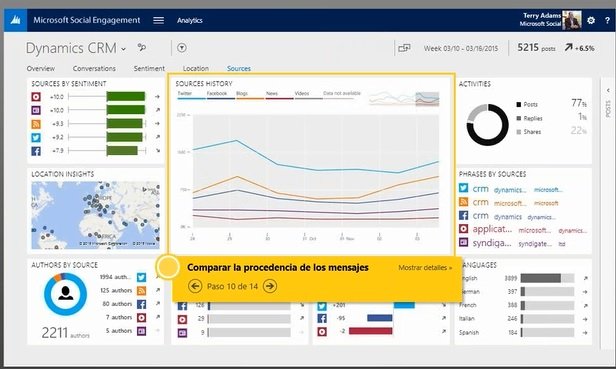The width and height of the screenshot is (616, 369).
Task: Click the English language bar 3899
Action: (x=547, y=278)
